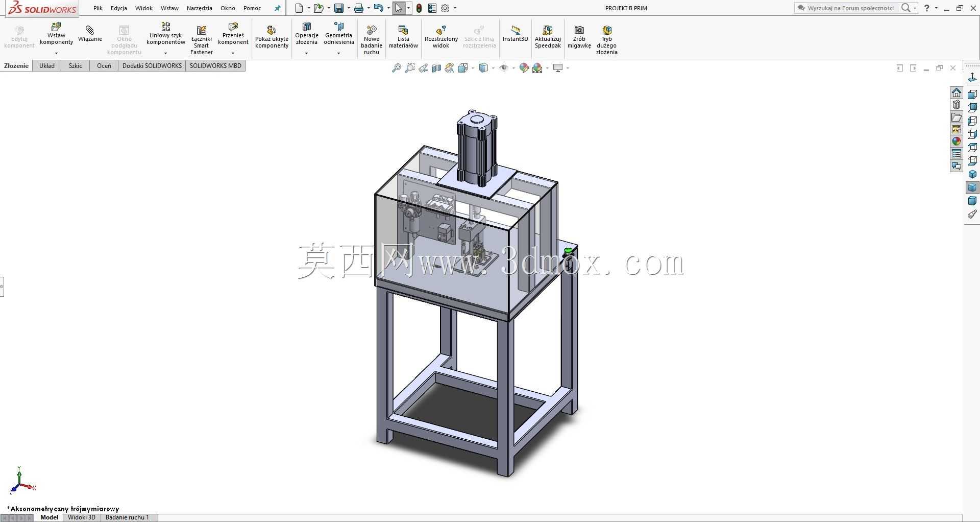Click the Front view cube button
The height and width of the screenshot is (522, 980).
pos(972,94)
